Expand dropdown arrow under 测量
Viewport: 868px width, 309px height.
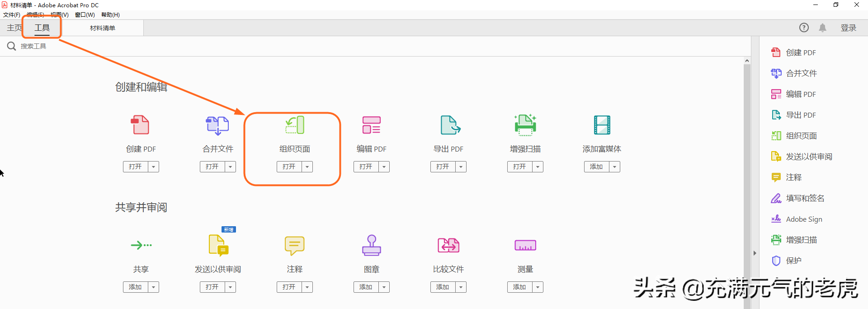(538, 287)
